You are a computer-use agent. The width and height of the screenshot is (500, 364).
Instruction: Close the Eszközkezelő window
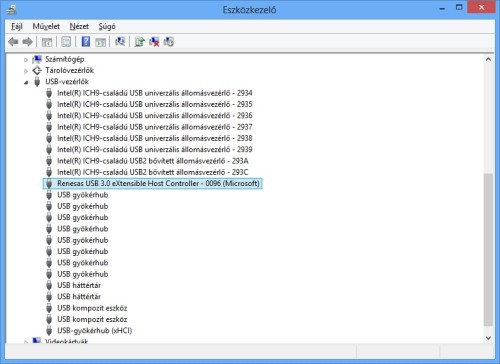(481, 8)
